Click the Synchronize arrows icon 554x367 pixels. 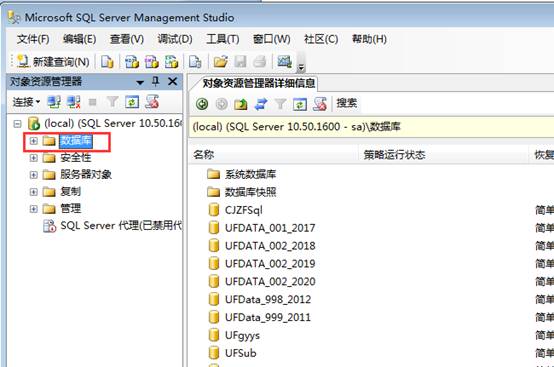[261, 104]
